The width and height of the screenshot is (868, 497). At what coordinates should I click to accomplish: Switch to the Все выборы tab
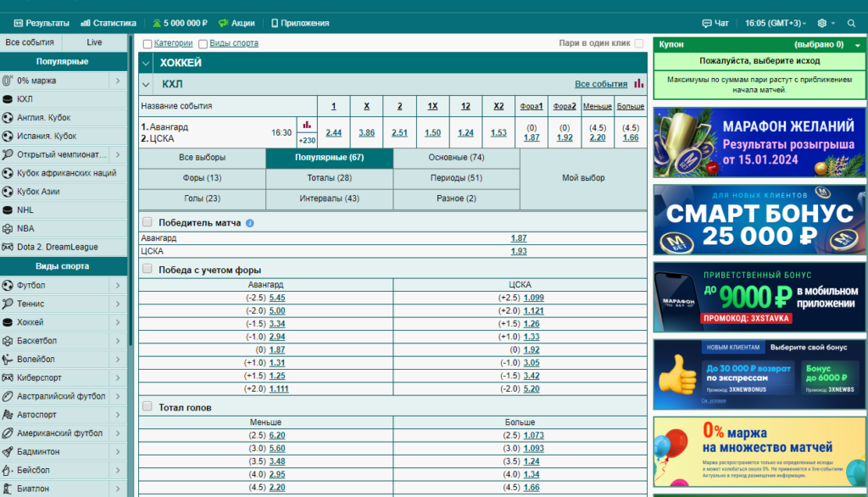pyautogui.click(x=202, y=158)
